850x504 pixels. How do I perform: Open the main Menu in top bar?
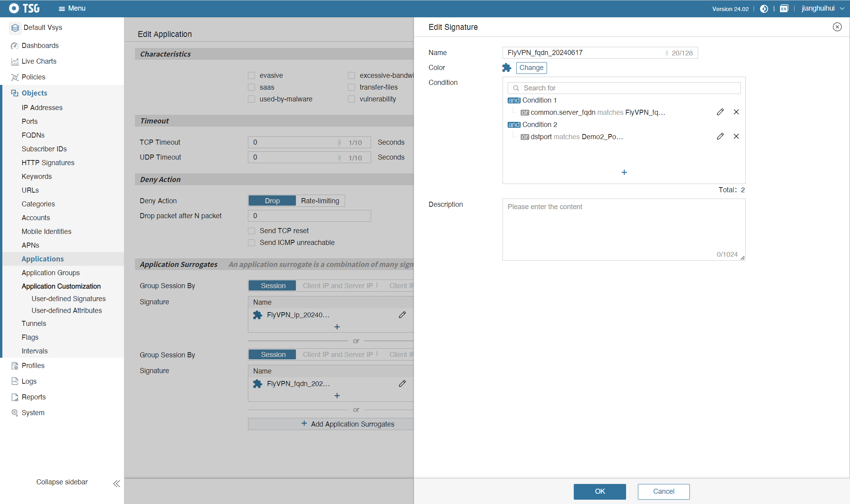click(72, 9)
